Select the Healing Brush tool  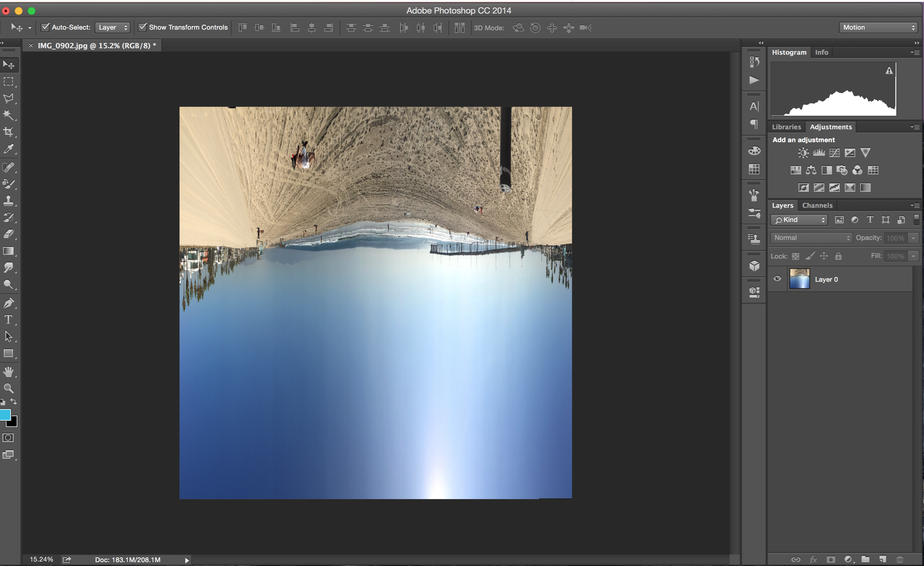pos(9,167)
